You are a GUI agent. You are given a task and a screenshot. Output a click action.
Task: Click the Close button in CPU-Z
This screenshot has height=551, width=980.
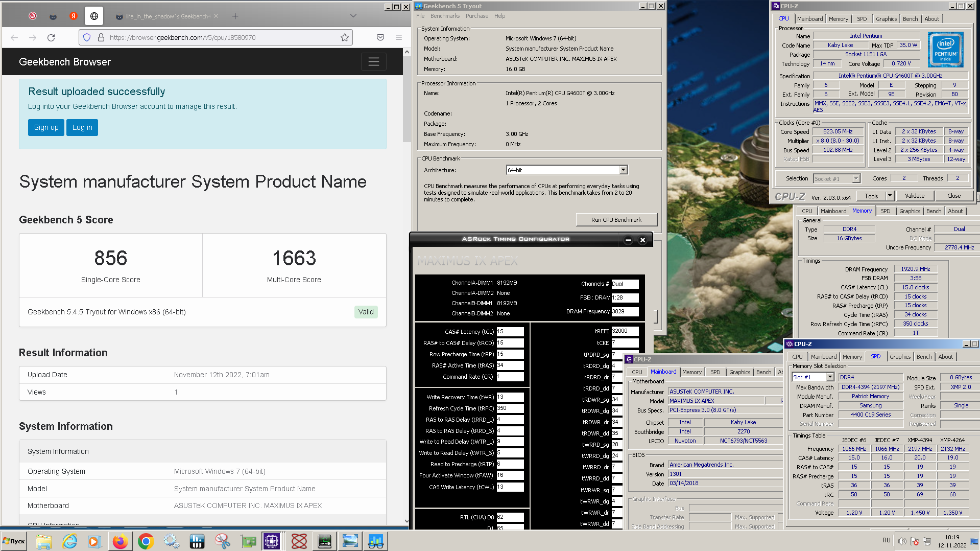tap(953, 196)
